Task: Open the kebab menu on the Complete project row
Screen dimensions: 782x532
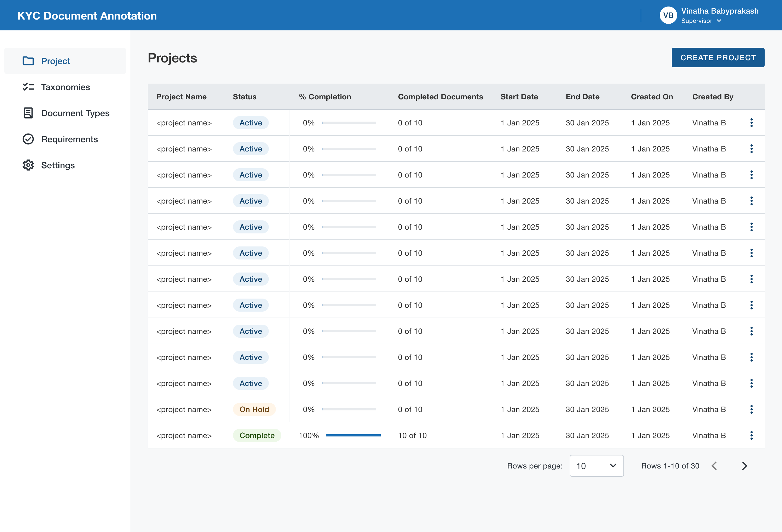Action: point(752,435)
